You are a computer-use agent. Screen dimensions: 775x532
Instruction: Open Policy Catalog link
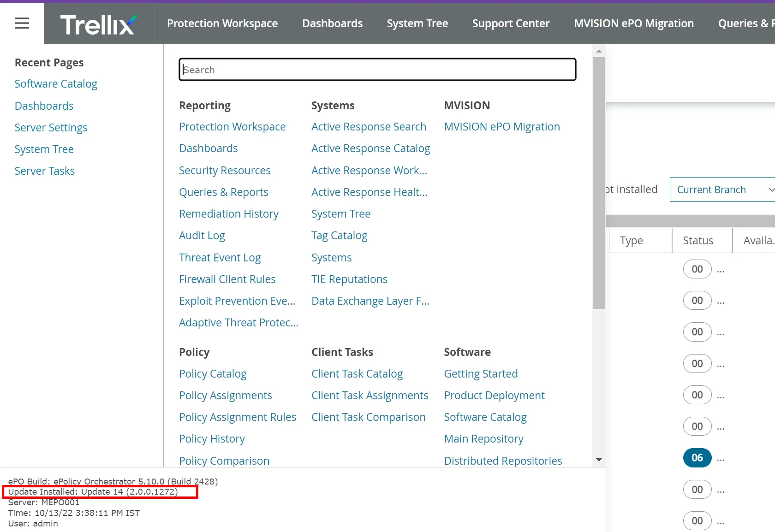click(x=213, y=374)
